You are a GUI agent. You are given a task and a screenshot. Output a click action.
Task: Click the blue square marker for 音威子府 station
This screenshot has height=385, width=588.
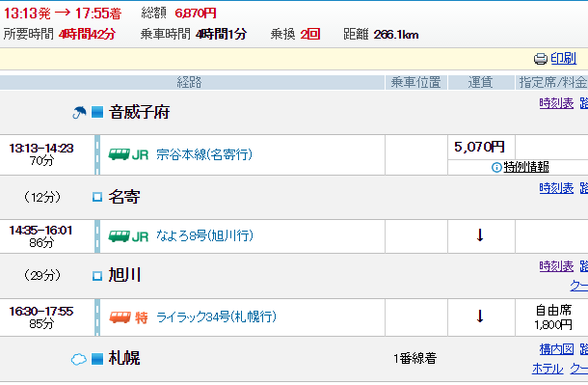pos(97,112)
